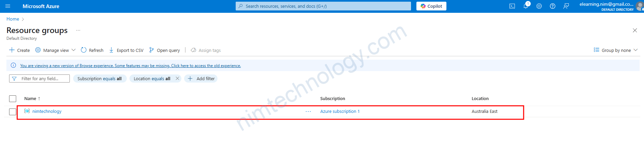Click the Copilot button

tap(431, 6)
